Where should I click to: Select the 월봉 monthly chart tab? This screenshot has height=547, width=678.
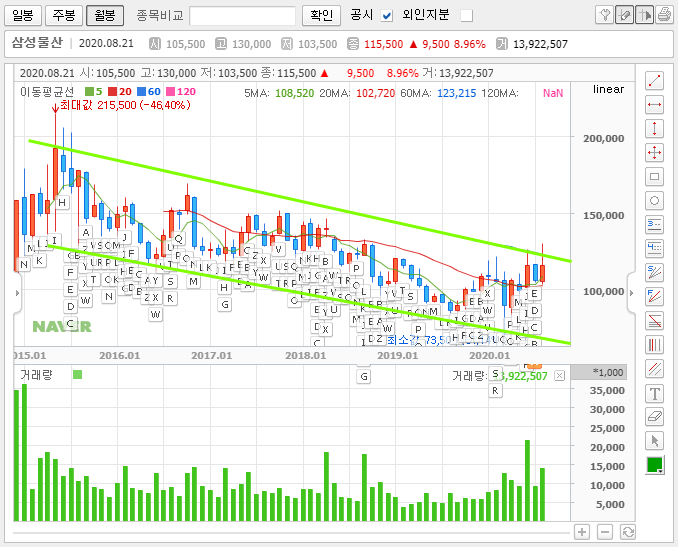[105, 16]
